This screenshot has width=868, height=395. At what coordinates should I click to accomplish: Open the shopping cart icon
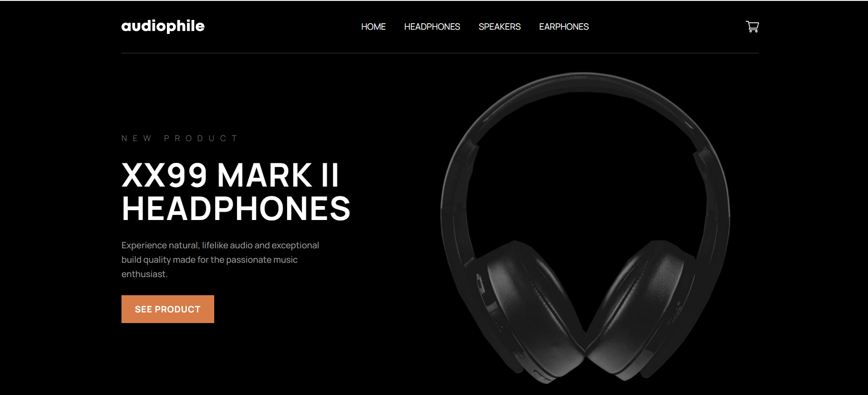coord(752,26)
